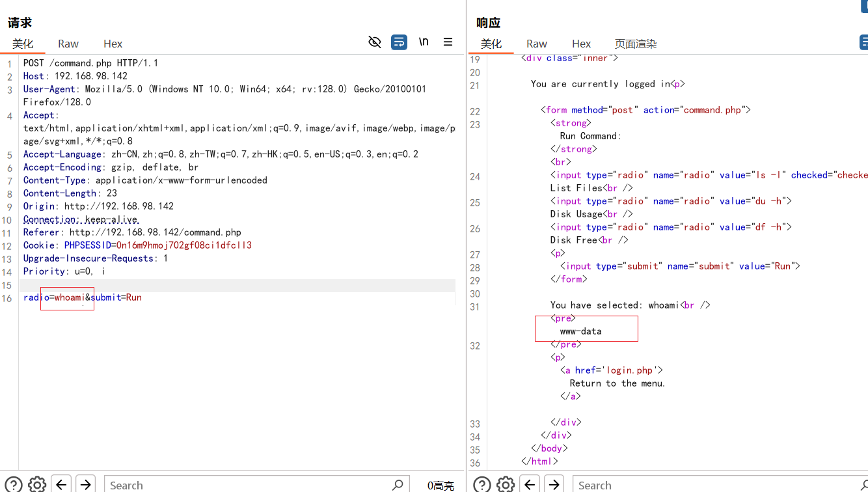Click the Accept-Encoding: gzip, deflate, br line
This screenshot has height=492, width=868.
111,167
